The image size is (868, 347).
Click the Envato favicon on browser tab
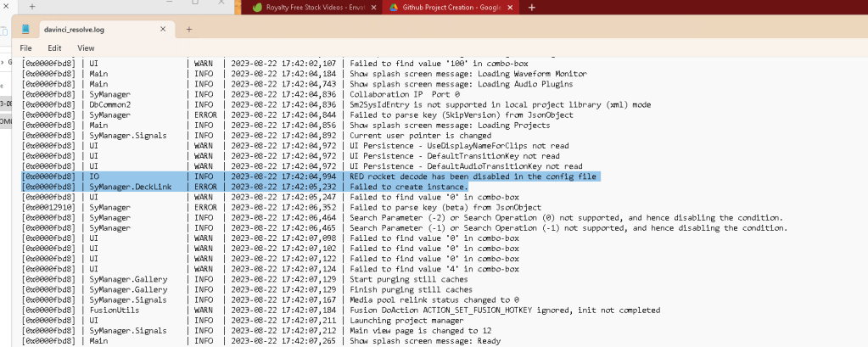[257, 7]
